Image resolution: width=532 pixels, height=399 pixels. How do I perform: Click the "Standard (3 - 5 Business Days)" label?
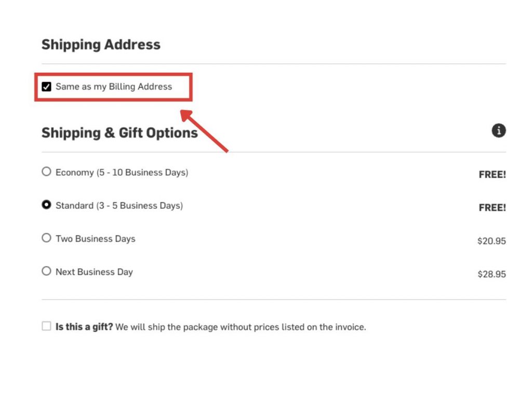119,206
